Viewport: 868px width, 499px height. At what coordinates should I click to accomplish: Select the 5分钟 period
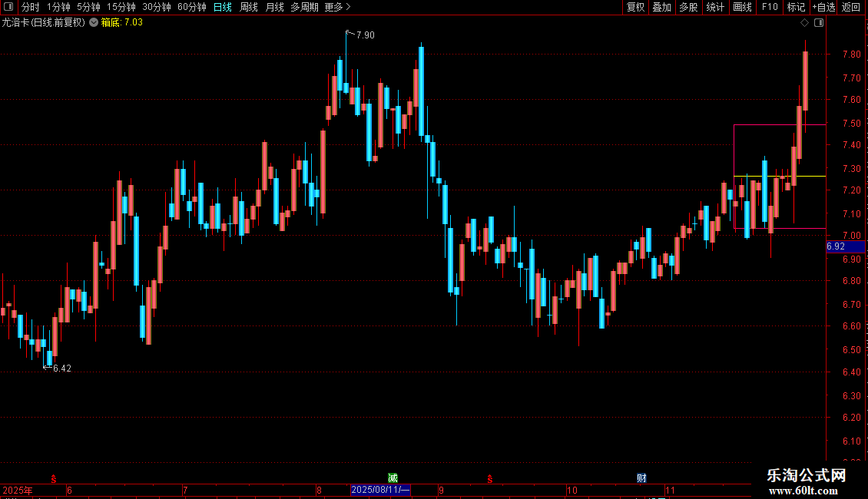(x=88, y=7)
